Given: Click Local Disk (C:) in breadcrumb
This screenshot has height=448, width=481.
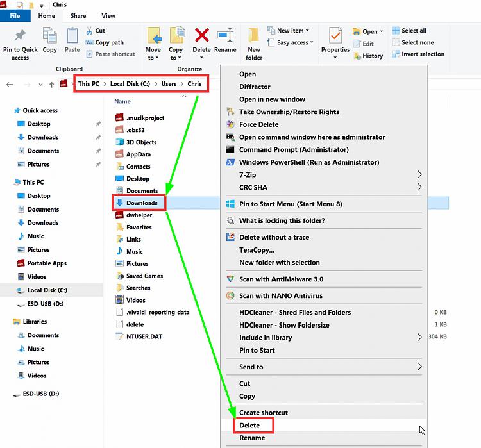Looking at the screenshot, I should 130,84.
